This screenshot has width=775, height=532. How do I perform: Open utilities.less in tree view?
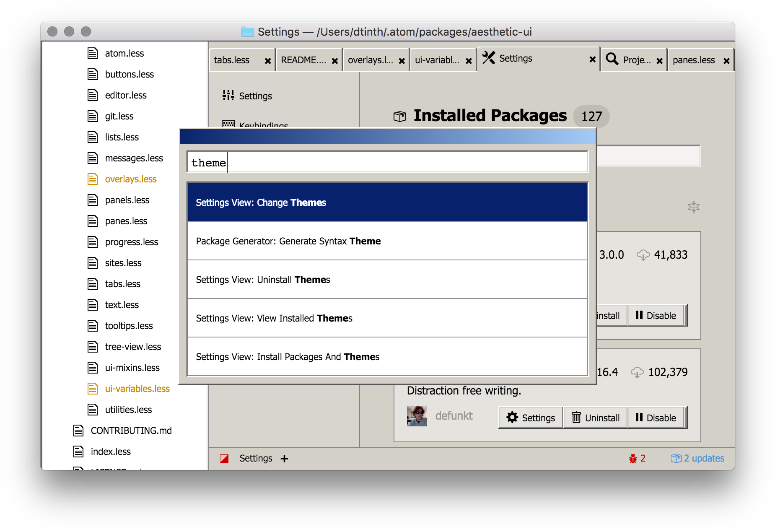pos(128,410)
